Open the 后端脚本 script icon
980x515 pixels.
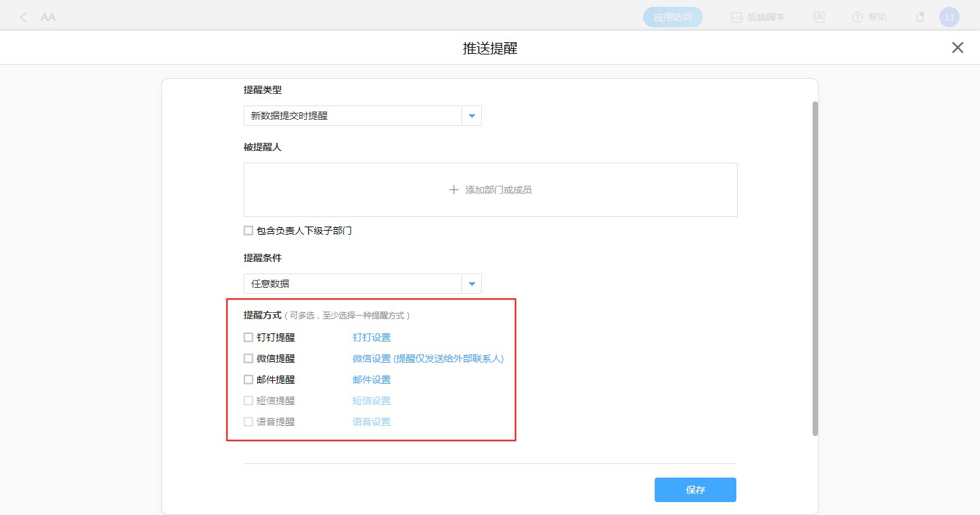[736, 17]
